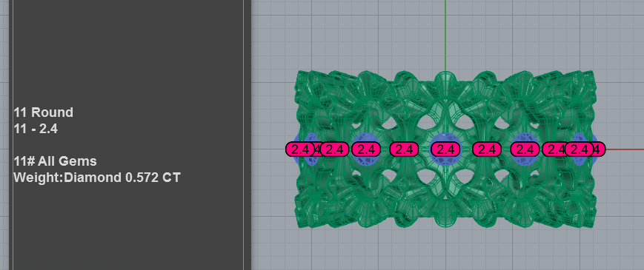644x270 pixels.
Task: Pick the 2.4 tag on the central gem
Action: coord(445,149)
